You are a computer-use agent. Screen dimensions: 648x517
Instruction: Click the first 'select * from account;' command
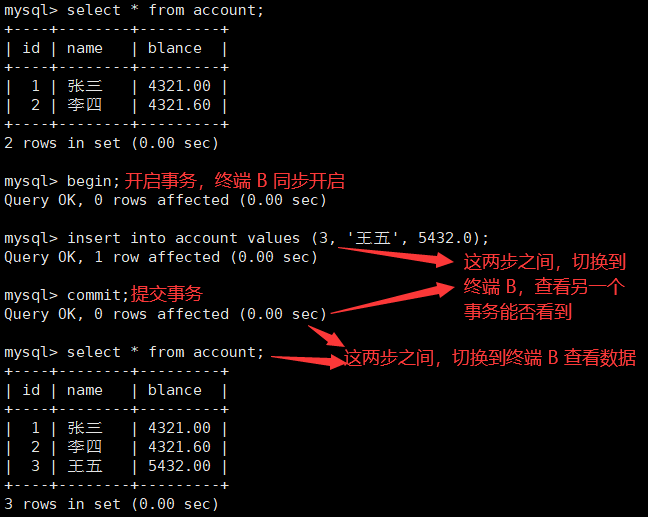click(x=165, y=10)
